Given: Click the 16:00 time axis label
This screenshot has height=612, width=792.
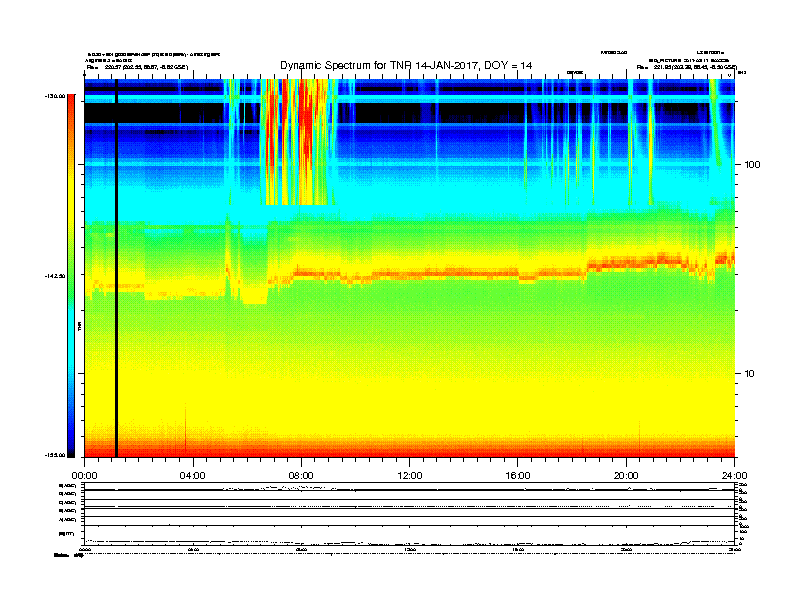Looking at the screenshot, I should tap(518, 476).
